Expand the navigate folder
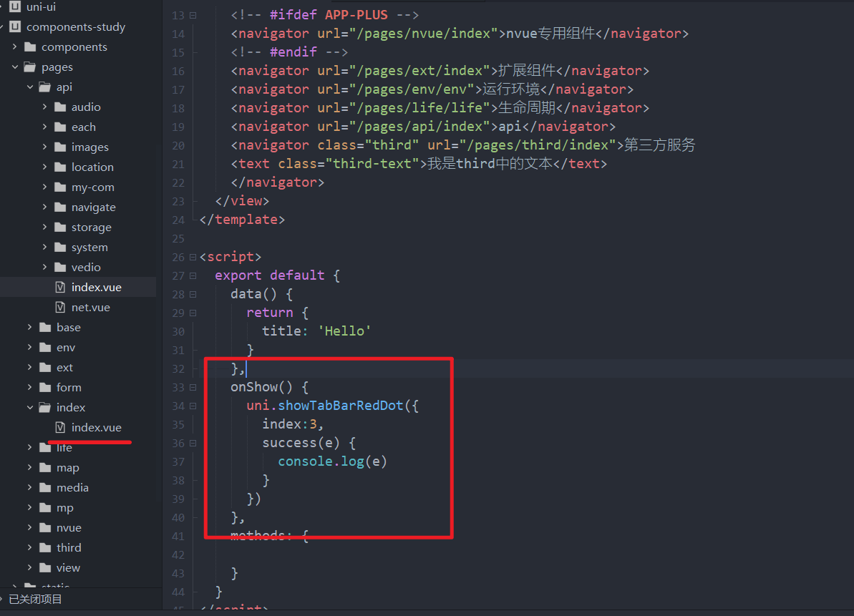Image resolution: width=854 pixels, height=616 pixels. (x=44, y=207)
